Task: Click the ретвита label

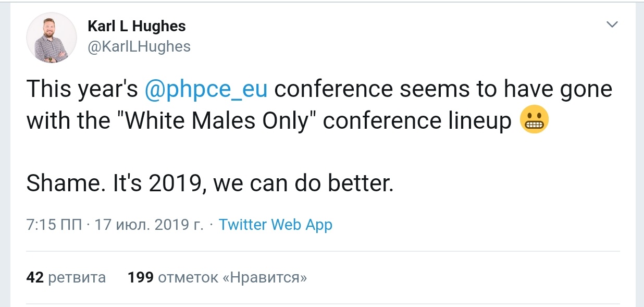Action: (x=77, y=277)
